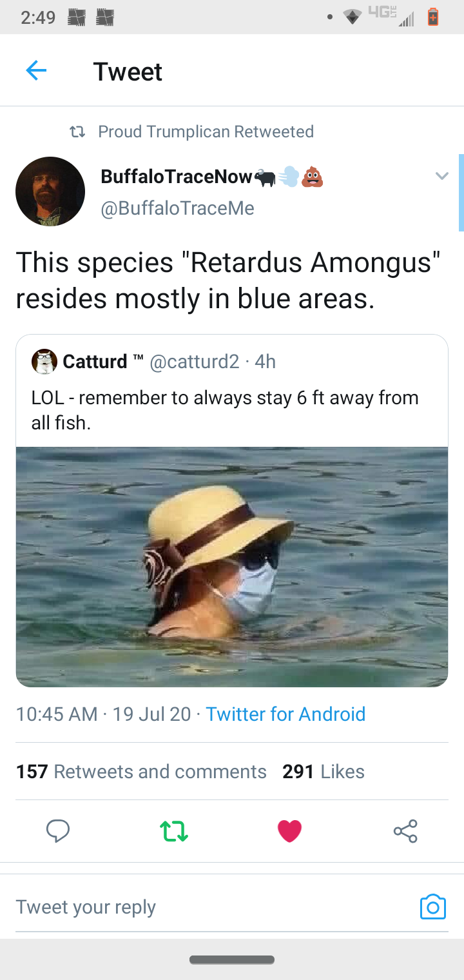The height and width of the screenshot is (980, 464).
Task: Open the swimmer with mask photo
Action: coord(232,566)
